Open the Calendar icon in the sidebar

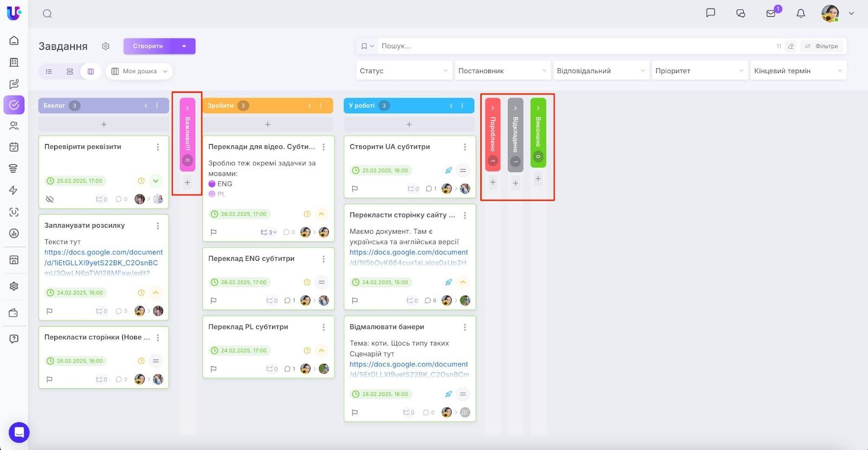(x=14, y=147)
